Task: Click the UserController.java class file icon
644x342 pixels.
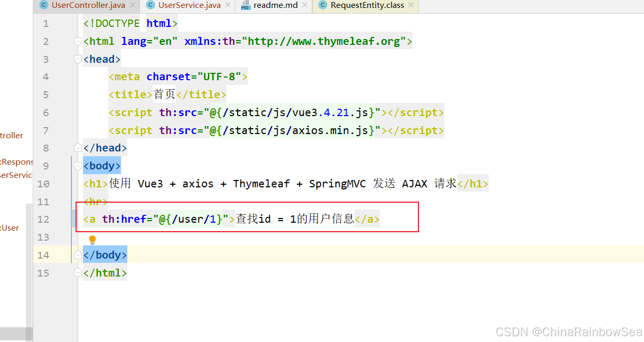Action: coord(44,5)
